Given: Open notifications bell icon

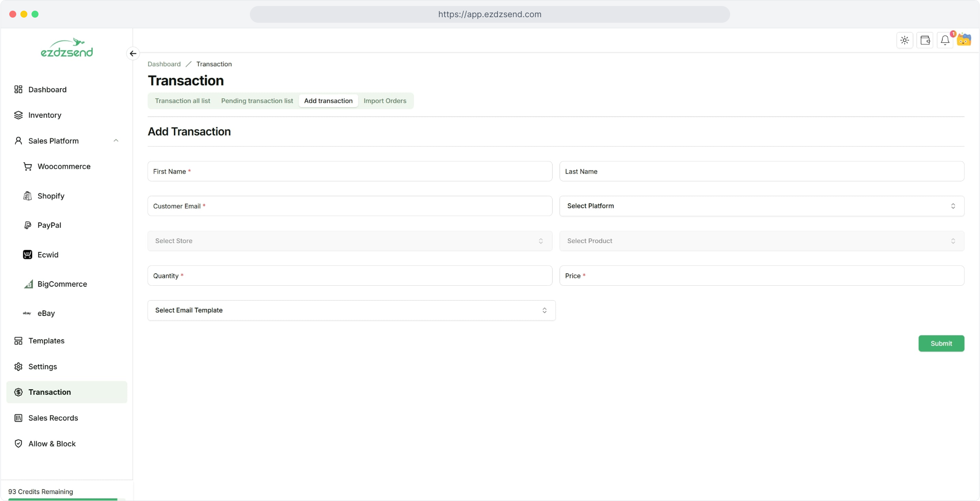Looking at the screenshot, I should pos(945,40).
